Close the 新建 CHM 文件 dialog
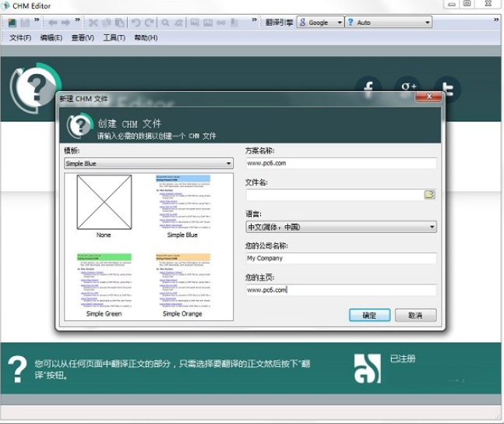Image resolution: width=504 pixels, height=424 pixels. point(428,97)
